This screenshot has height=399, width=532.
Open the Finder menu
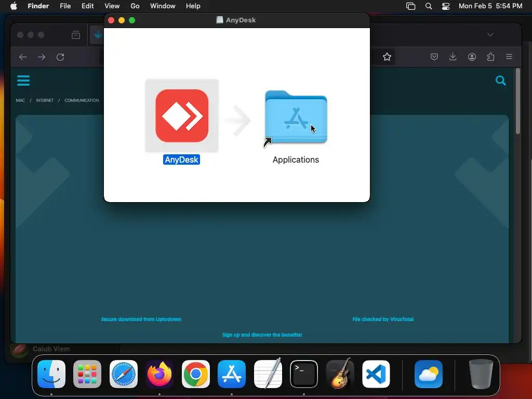pos(38,6)
